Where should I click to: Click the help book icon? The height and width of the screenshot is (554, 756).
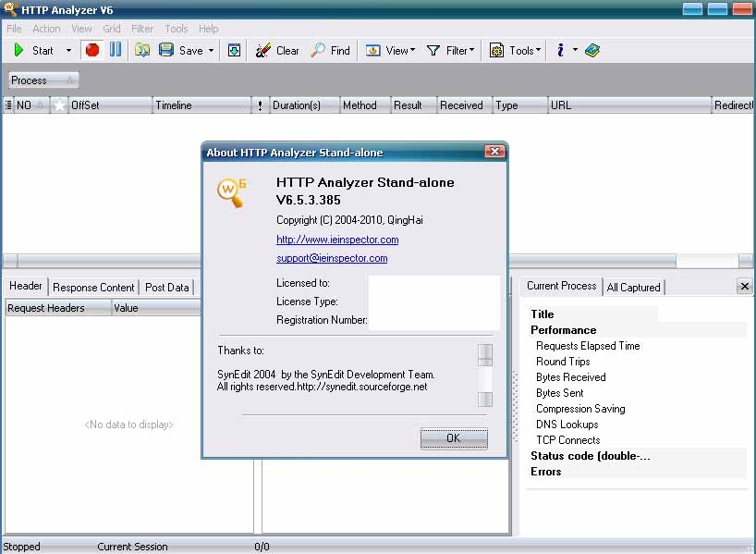click(x=592, y=50)
